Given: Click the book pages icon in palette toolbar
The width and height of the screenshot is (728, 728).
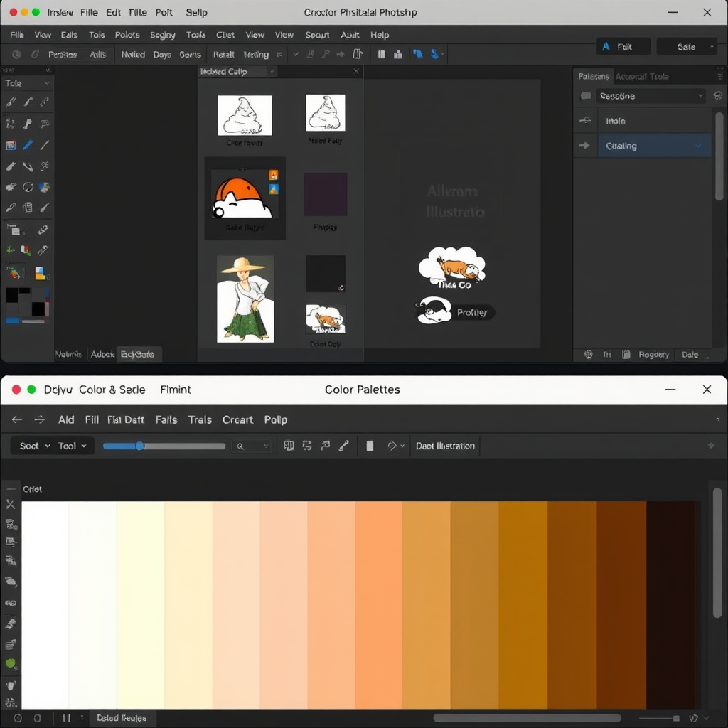Looking at the screenshot, I should tap(289, 446).
